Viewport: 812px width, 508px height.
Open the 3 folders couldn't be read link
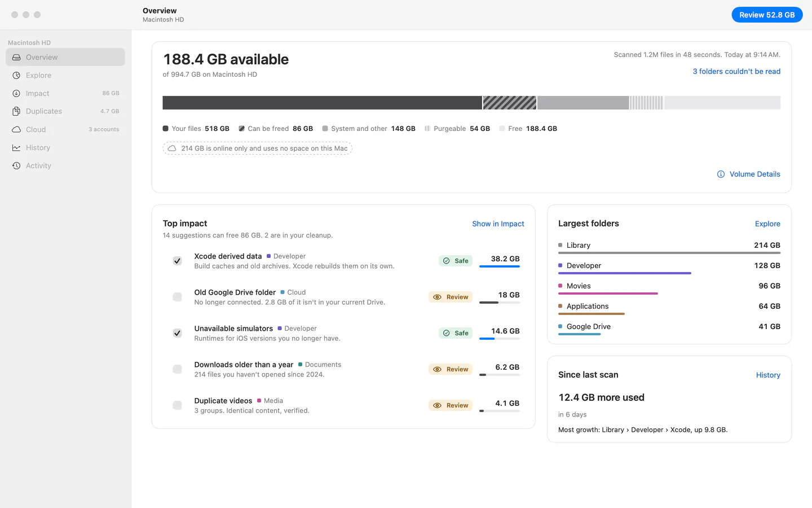coord(736,71)
